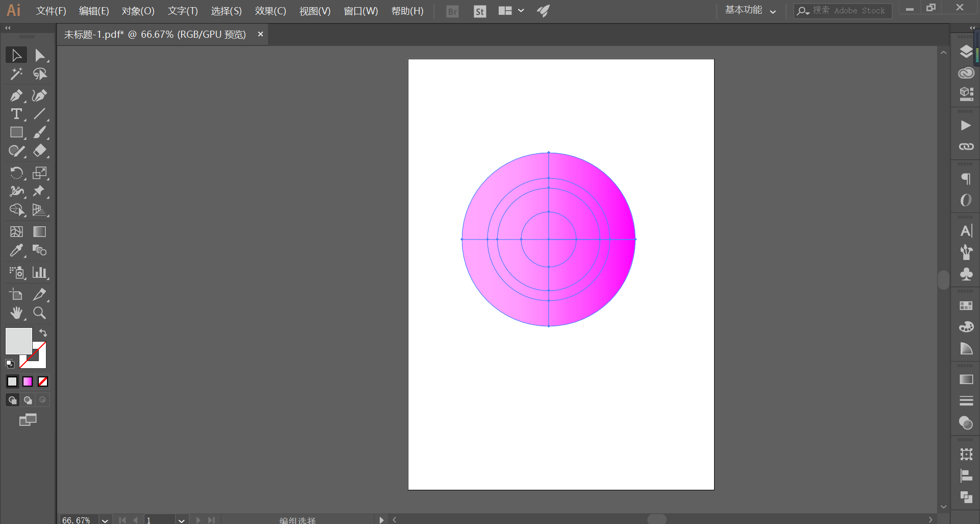The image size is (980, 524).
Task: Click the GPU performance rocket icon
Action: (543, 11)
